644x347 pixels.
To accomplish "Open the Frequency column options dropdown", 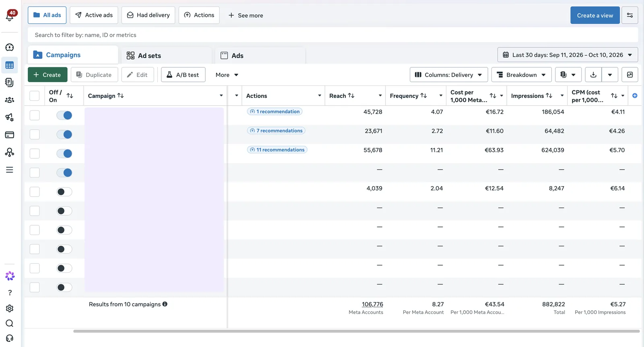I will tap(441, 96).
